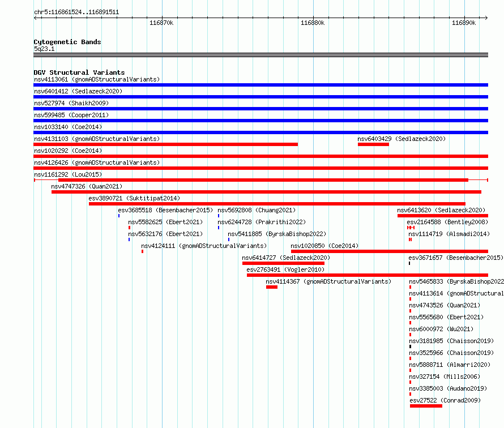Click the nsv4113614 gnomADStructural label
Image resolution: width=504 pixels, height=428 pixels.
(456, 293)
